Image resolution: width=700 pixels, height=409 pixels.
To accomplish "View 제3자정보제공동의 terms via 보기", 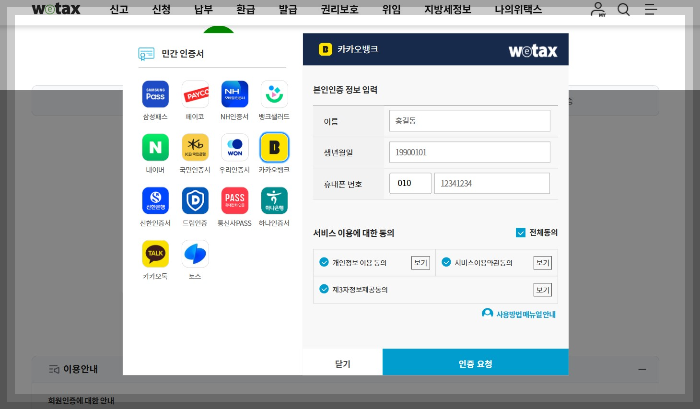I will click(542, 290).
